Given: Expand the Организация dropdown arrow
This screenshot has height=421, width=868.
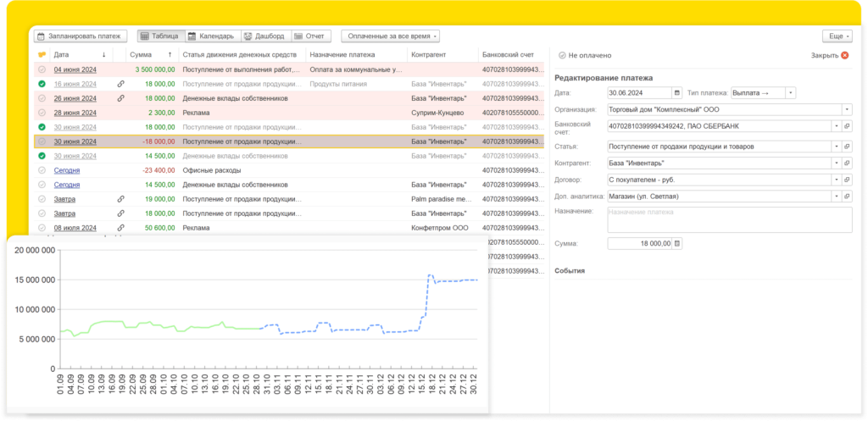Looking at the screenshot, I should coord(848,109).
